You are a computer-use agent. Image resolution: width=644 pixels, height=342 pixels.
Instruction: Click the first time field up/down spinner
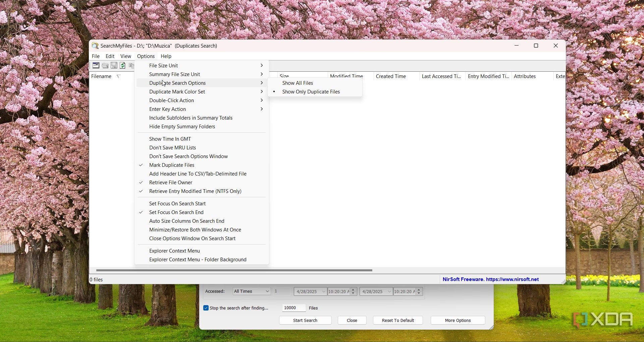tap(353, 291)
